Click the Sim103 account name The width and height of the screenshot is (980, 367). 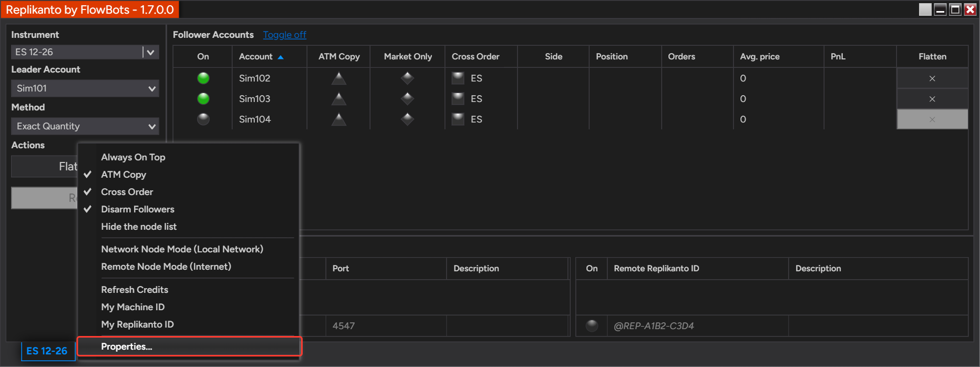(254, 99)
